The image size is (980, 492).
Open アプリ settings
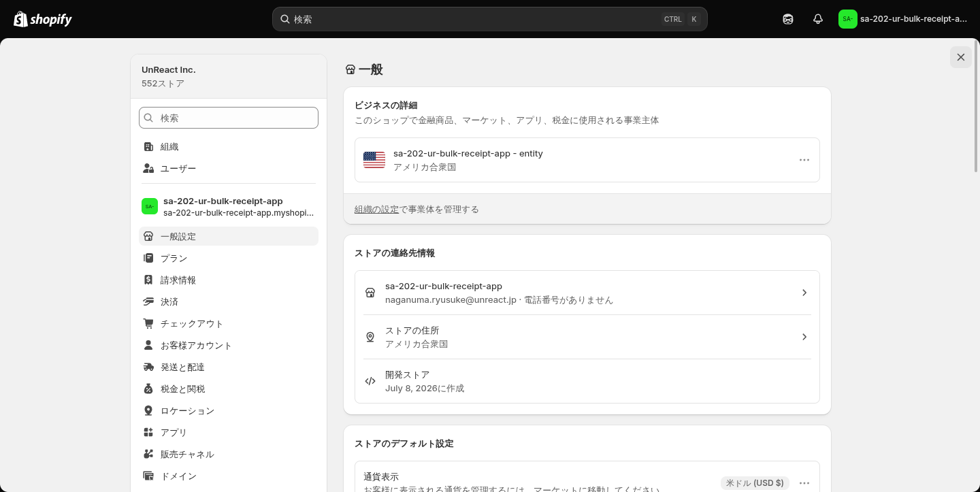point(229,432)
